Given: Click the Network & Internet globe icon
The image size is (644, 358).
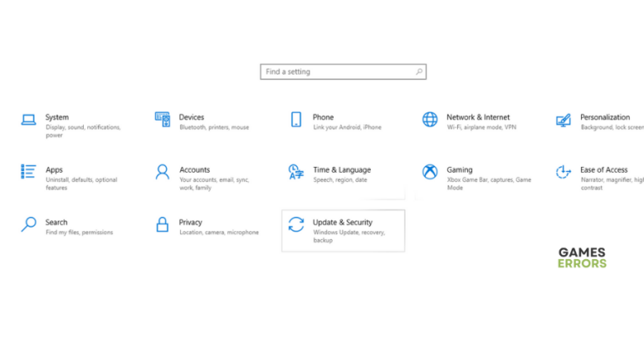Looking at the screenshot, I should (x=429, y=120).
